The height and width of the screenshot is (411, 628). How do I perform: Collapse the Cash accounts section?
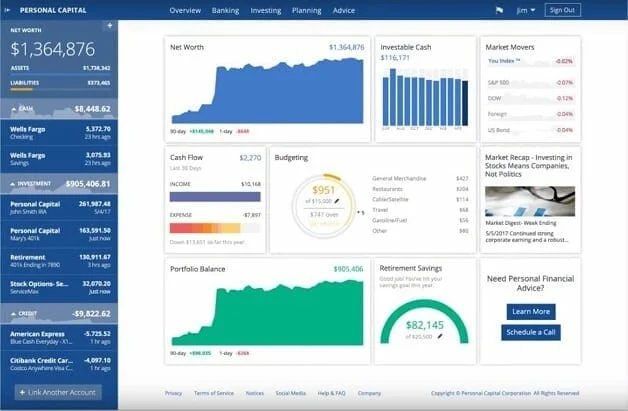click(x=59, y=109)
